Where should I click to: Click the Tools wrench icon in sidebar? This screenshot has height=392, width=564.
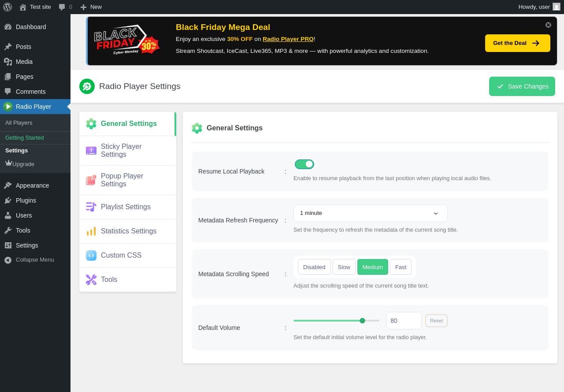coord(8,230)
